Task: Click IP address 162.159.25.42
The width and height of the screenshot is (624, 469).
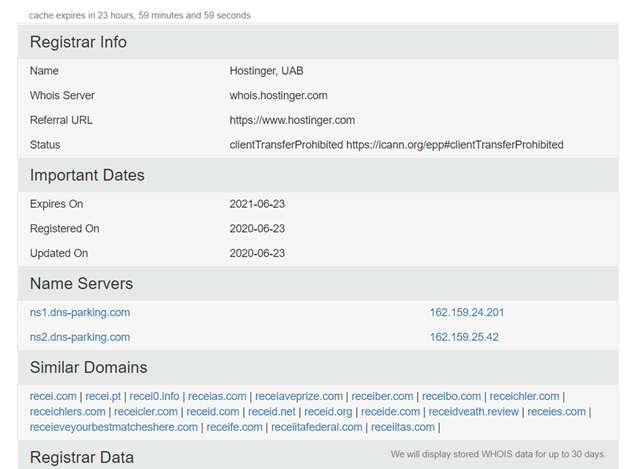Action: click(464, 337)
